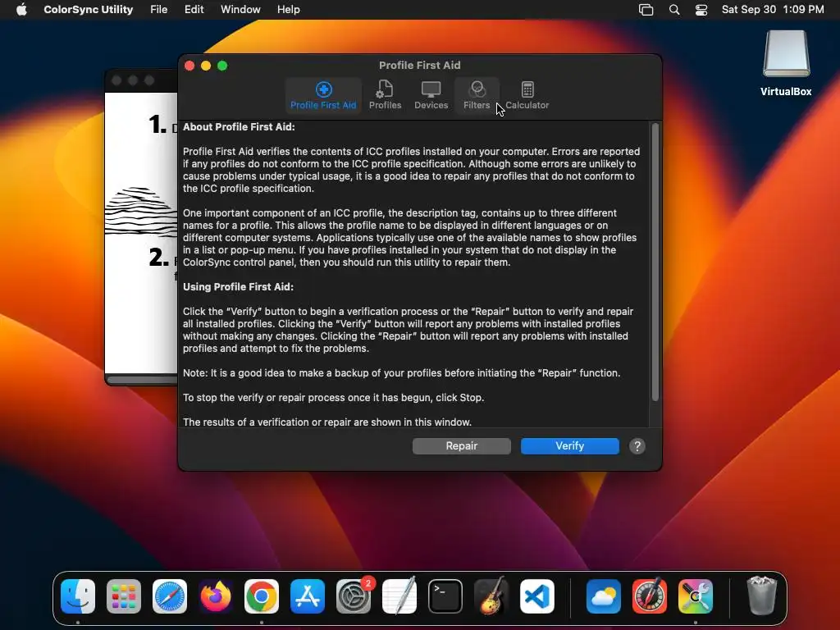This screenshot has height=630, width=840.
Task: Click the Repair button
Action: pyautogui.click(x=461, y=445)
